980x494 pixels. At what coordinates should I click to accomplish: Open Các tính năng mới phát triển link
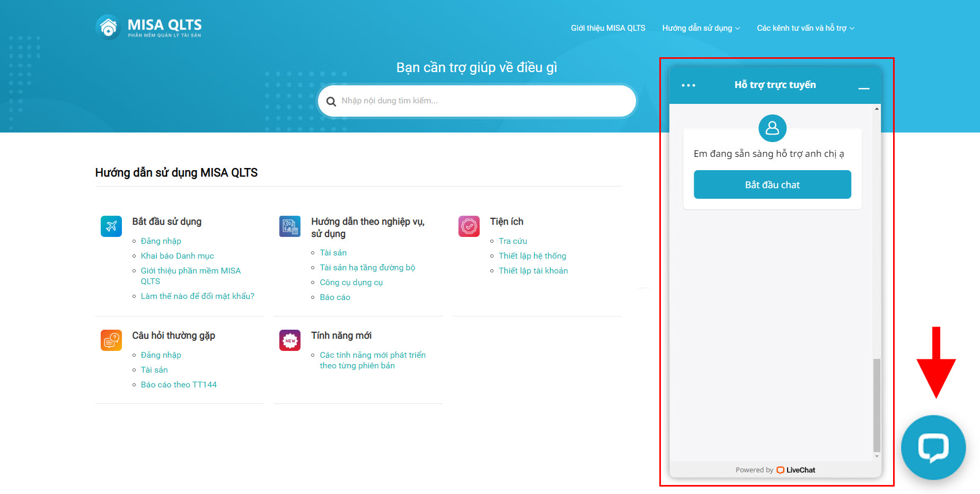pos(373,360)
